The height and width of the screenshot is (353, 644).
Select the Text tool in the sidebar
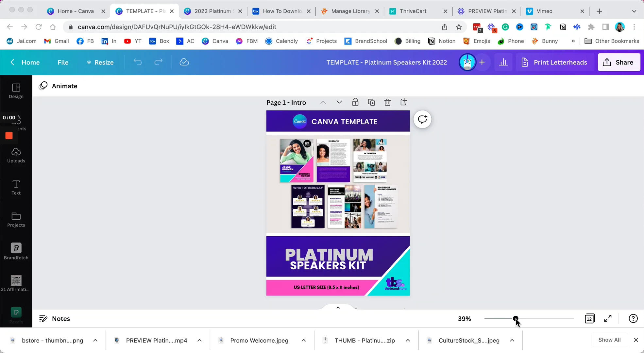(x=16, y=187)
